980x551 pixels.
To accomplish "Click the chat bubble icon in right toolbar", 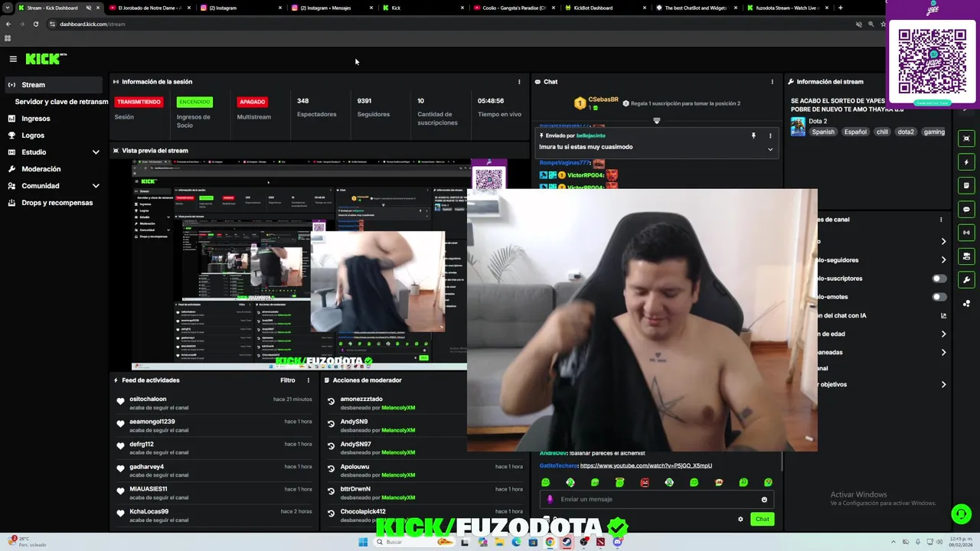I will tap(967, 209).
